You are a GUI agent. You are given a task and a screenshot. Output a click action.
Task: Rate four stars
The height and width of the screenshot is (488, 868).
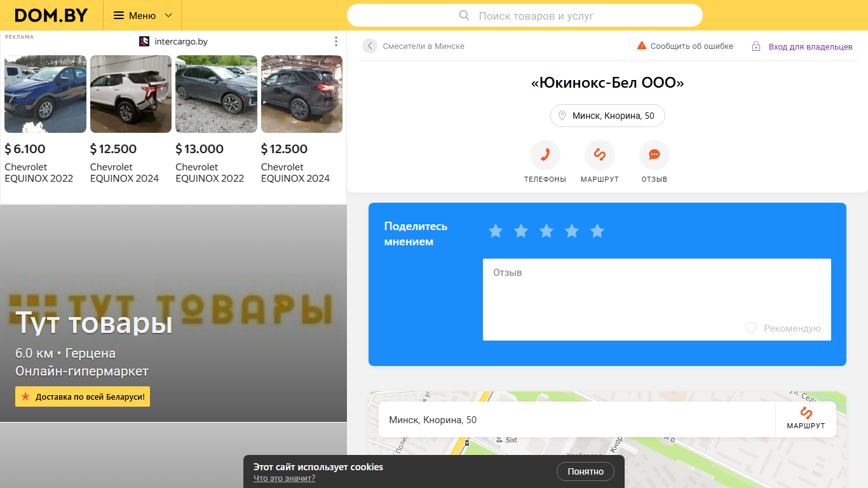[x=572, y=231]
